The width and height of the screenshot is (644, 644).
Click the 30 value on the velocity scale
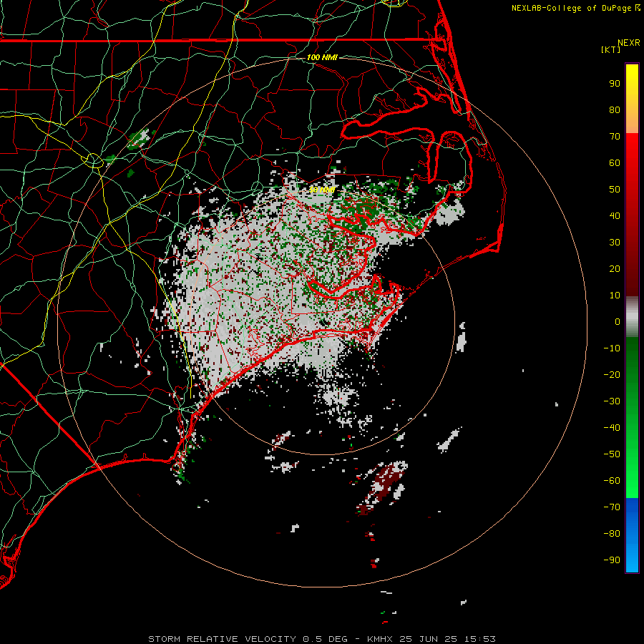615,243
